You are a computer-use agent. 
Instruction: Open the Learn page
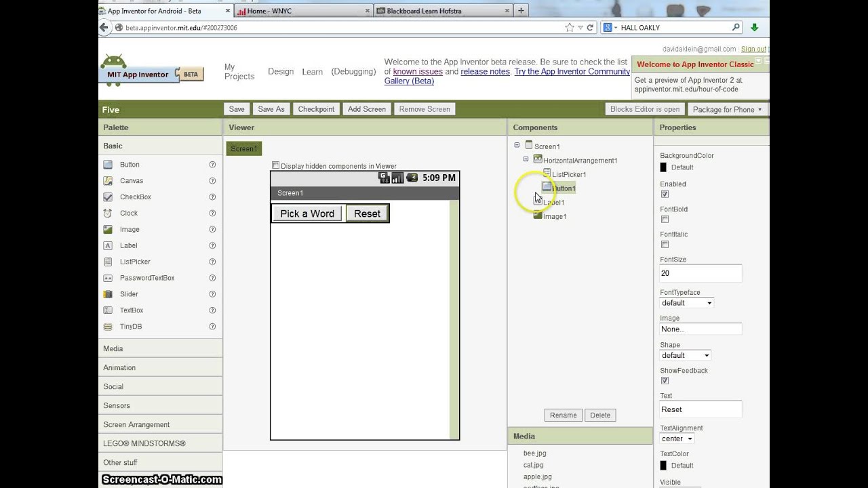312,72
